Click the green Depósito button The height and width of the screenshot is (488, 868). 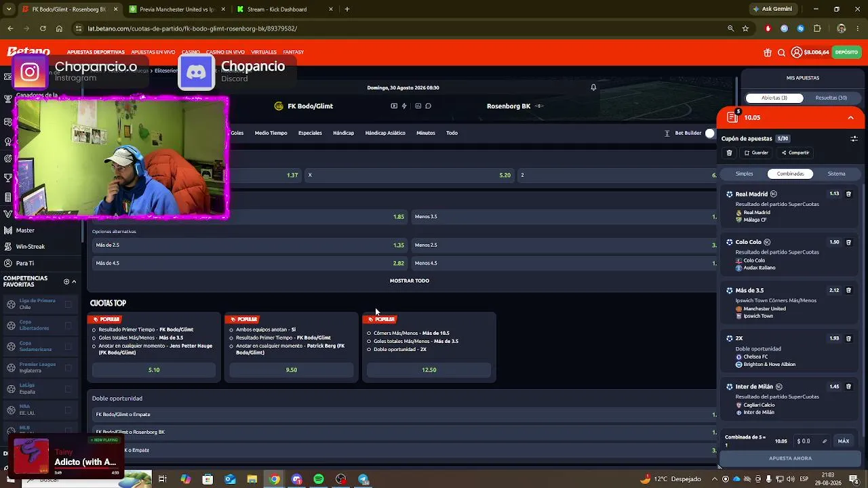pyautogui.click(x=846, y=52)
